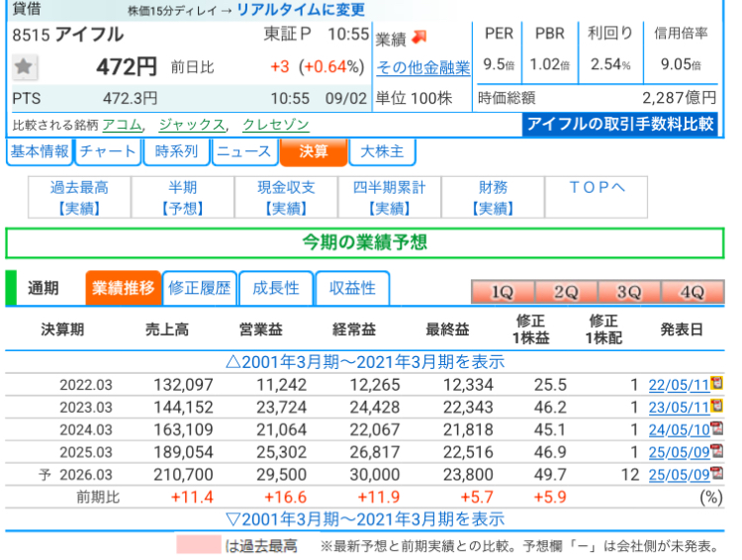The image size is (742, 560).
Task: Click アイフルの取引手数料比較 banner
Action: pyautogui.click(x=620, y=124)
